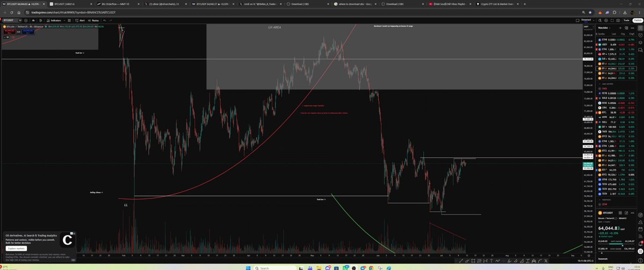Open the chart settings gear
The width and height of the screenshot is (644, 270).
click(x=606, y=20)
